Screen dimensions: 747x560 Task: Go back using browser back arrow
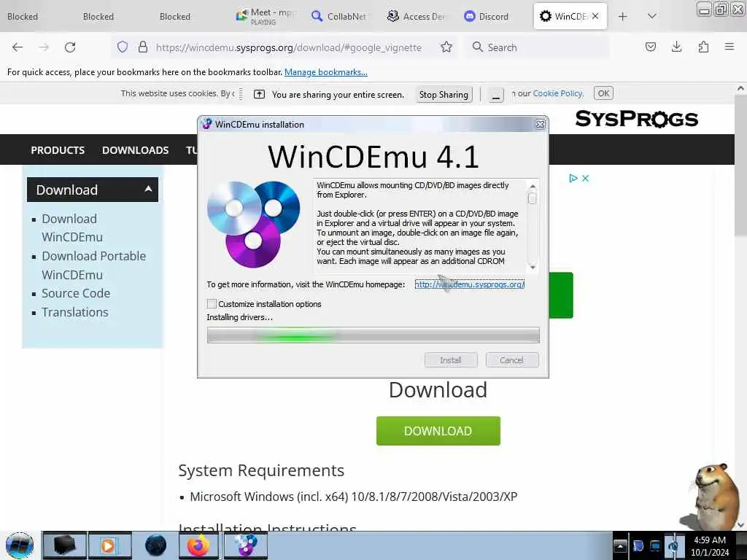click(x=18, y=47)
